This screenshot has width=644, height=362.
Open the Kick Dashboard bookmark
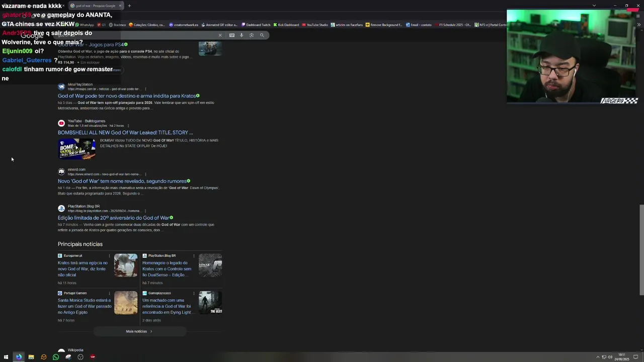pos(286,25)
